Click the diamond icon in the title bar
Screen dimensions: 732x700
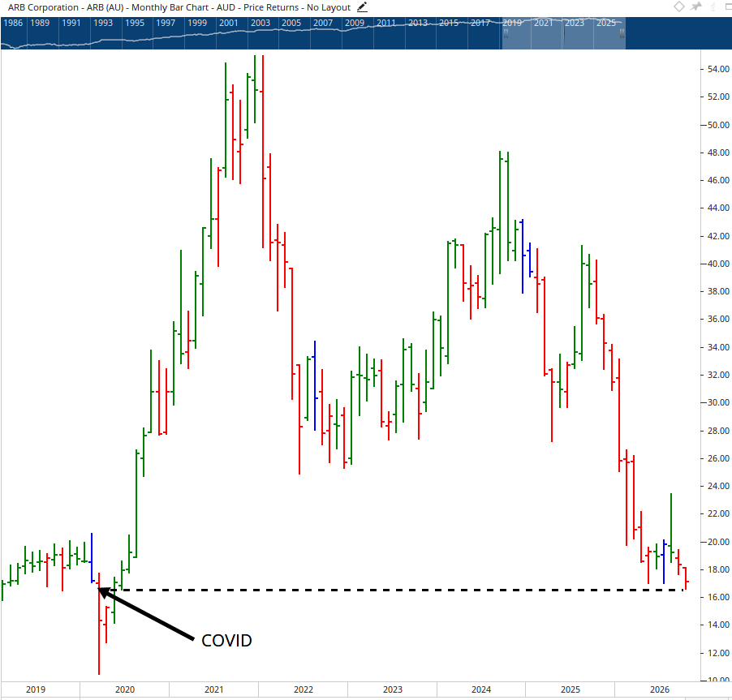click(x=679, y=6)
